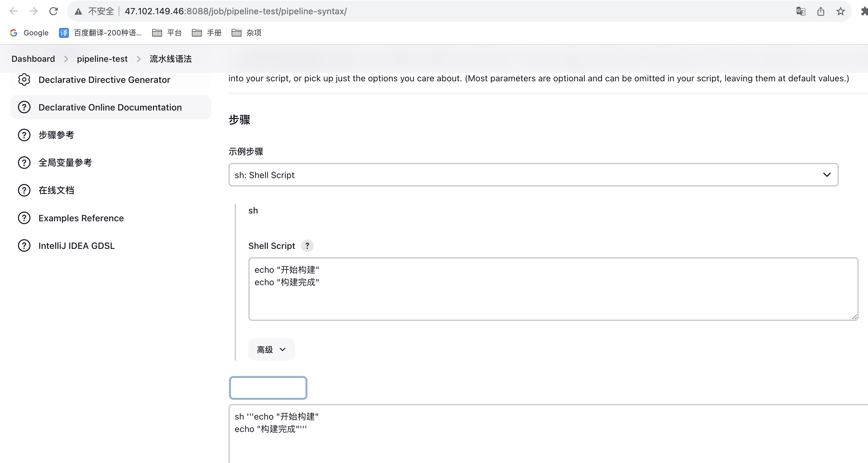868x463 pixels.
Task: Open the 平台 bookmark folder
Action: click(167, 33)
